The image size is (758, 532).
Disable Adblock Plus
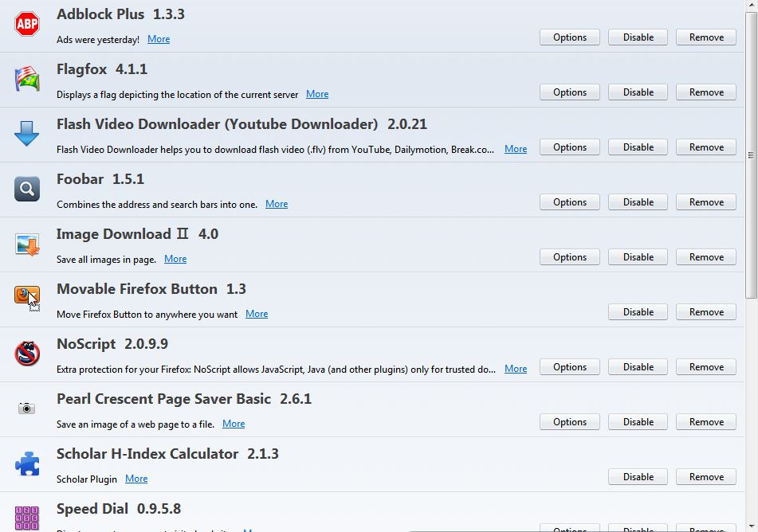pyautogui.click(x=638, y=37)
